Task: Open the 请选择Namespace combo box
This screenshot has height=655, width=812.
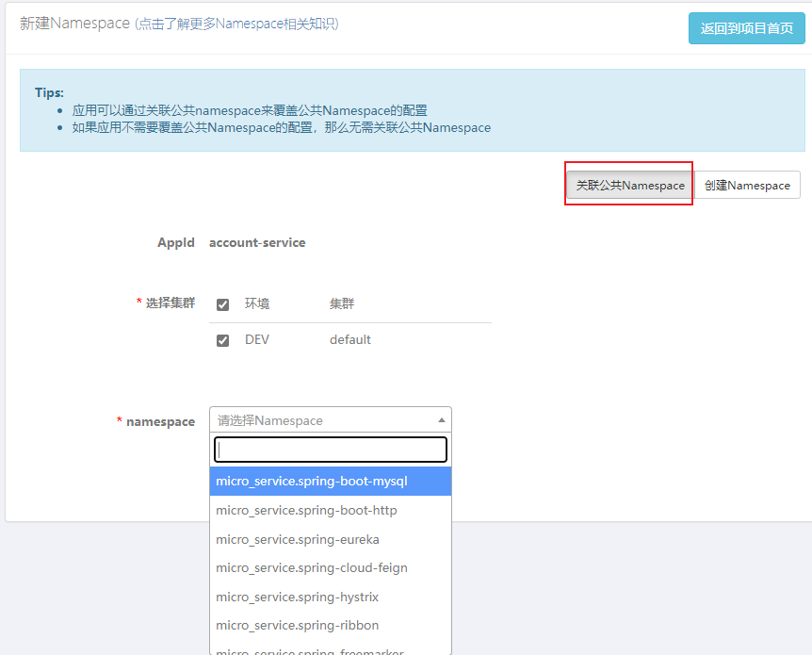Action: pos(331,419)
